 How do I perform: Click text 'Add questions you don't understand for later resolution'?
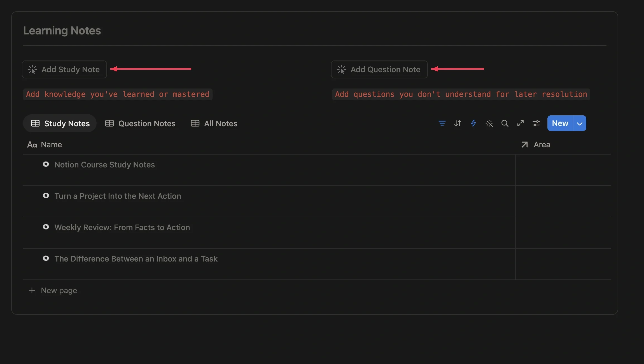(x=461, y=94)
